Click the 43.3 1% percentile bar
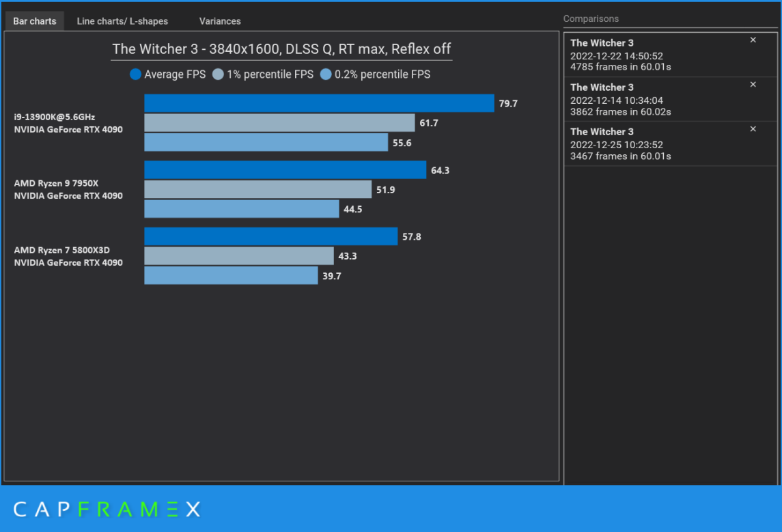782x532 pixels. coord(239,256)
